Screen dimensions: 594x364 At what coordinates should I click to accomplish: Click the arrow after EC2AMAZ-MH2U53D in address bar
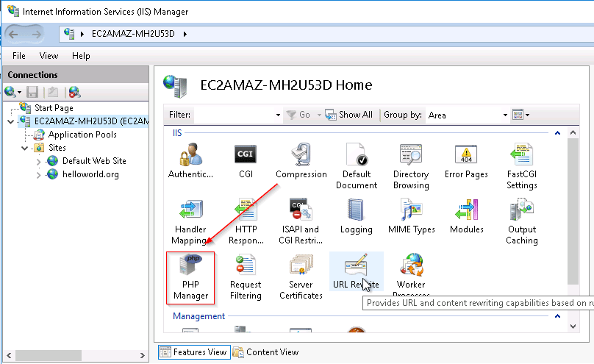point(185,34)
